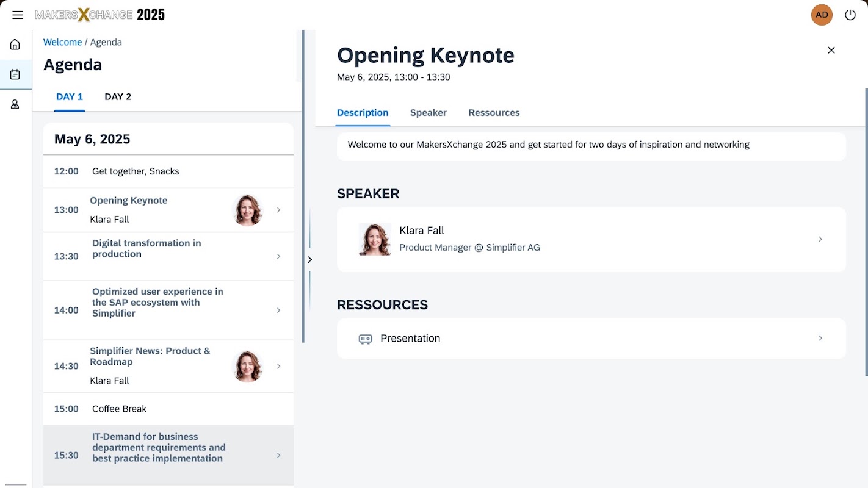Select the Agenda calendar sidebar icon
Viewport: 868px width, 488px height.
[x=15, y=74]
